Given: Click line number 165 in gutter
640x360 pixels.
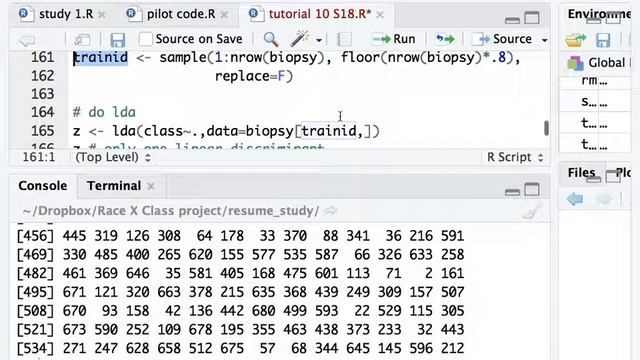Looking at the screenshot, I should pos(42,131).
